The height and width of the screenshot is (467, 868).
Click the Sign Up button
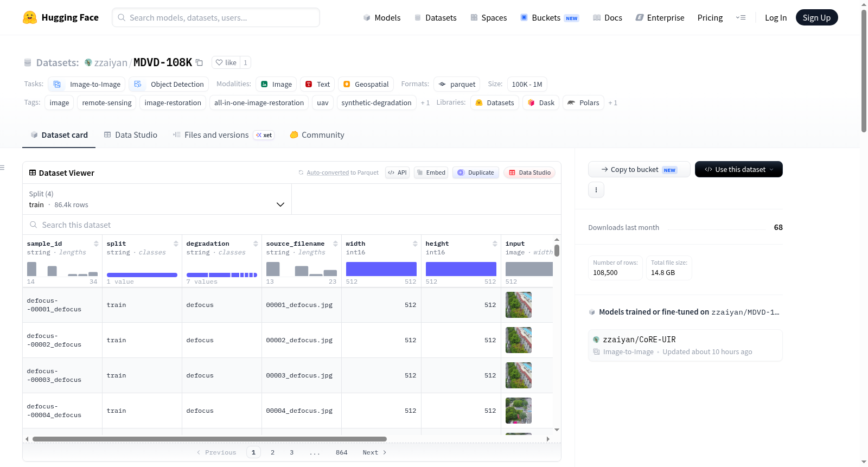816,17
